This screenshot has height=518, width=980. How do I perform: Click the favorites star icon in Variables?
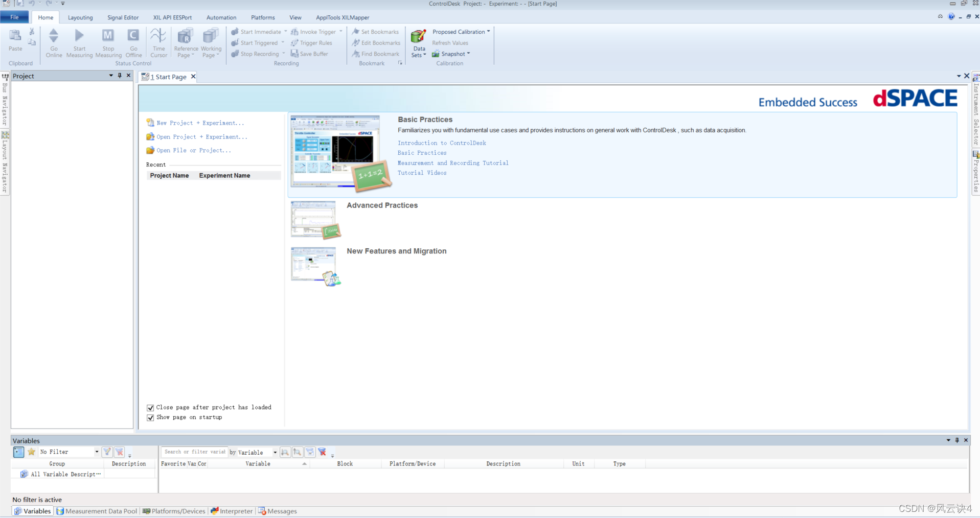(32, 452)
